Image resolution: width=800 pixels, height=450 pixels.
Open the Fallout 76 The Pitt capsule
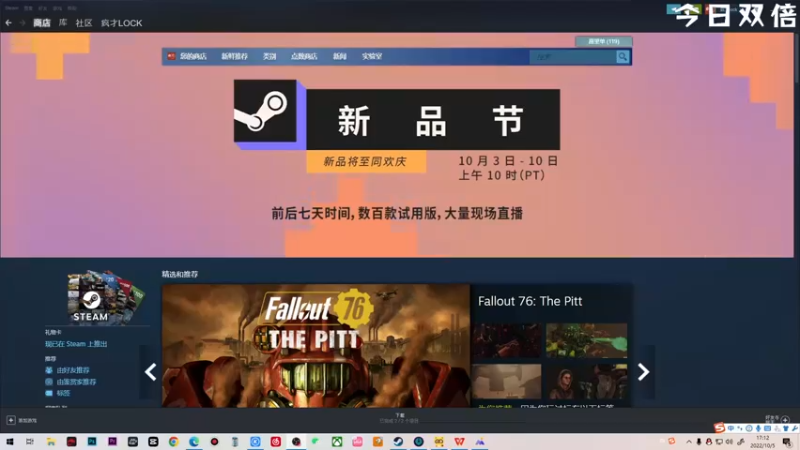pos(316,346)
